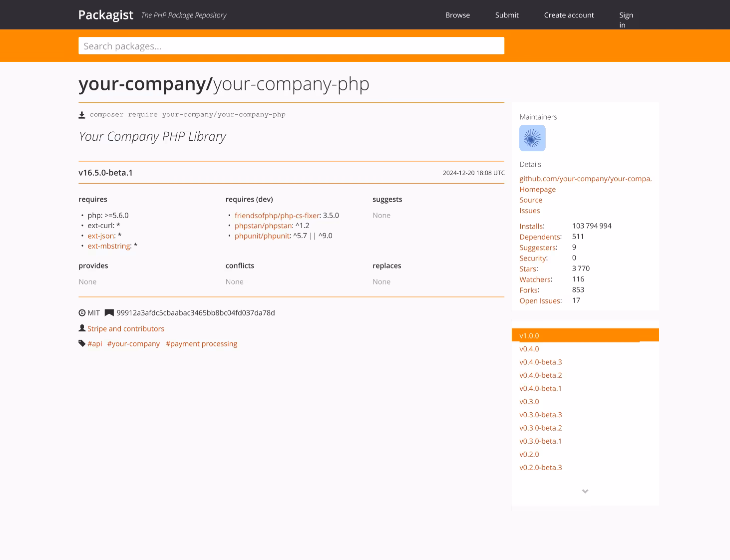Screen dimensions: 730x560
Task: Click Sign in
Action: 626,20
